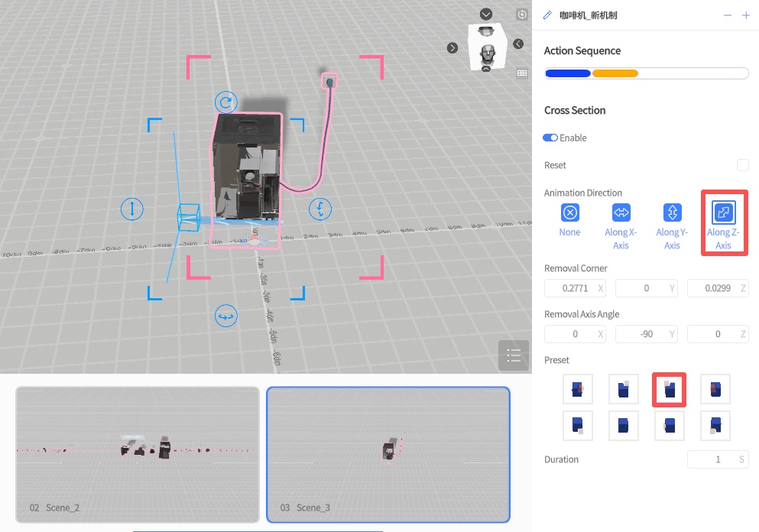This screenshot has height=532, width=759.
Task: Choose Along Y-Axis animation direction
Action: (x=672, y=212)
